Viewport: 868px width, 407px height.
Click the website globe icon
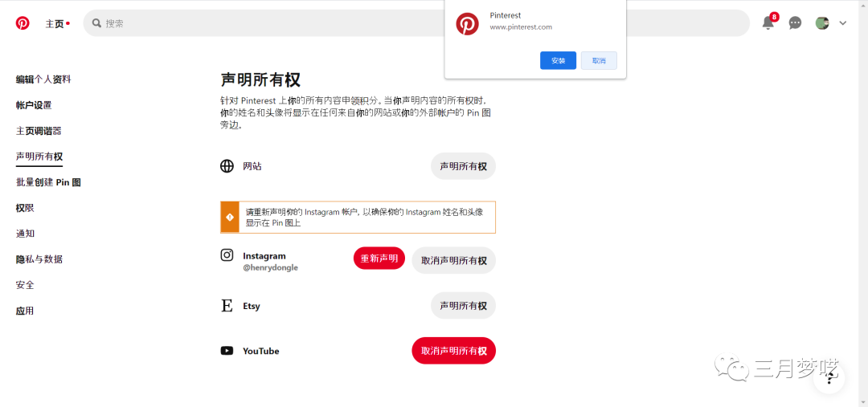tap(227, 166)
